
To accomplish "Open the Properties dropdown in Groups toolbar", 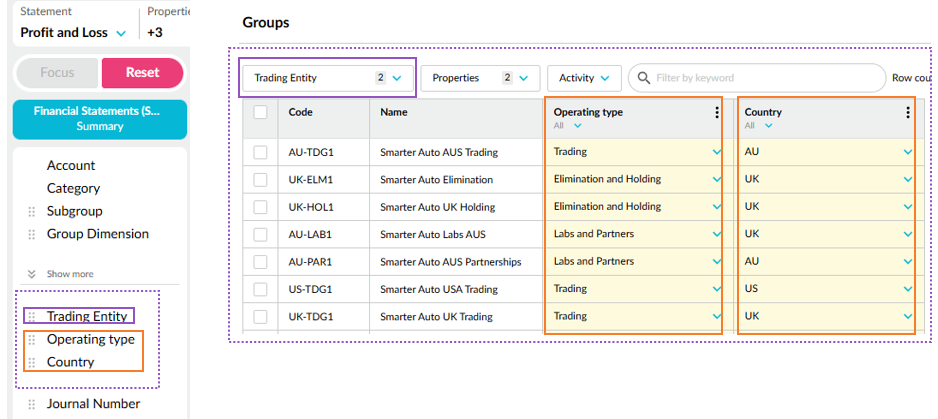I will click(x=480, y=78).
